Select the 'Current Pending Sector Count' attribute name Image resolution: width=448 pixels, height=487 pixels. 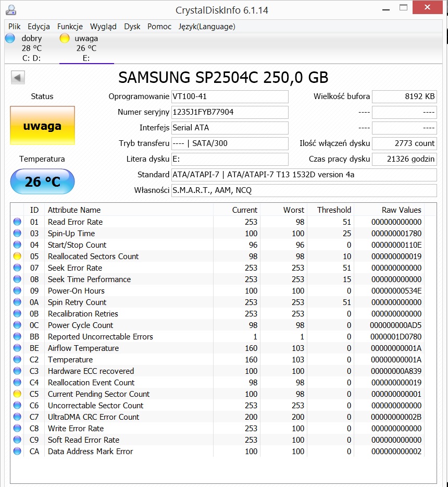(x=98, y=394)
